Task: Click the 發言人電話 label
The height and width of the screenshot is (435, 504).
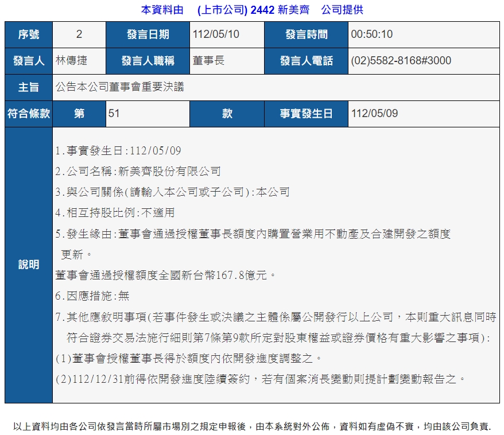Action: 306,61
